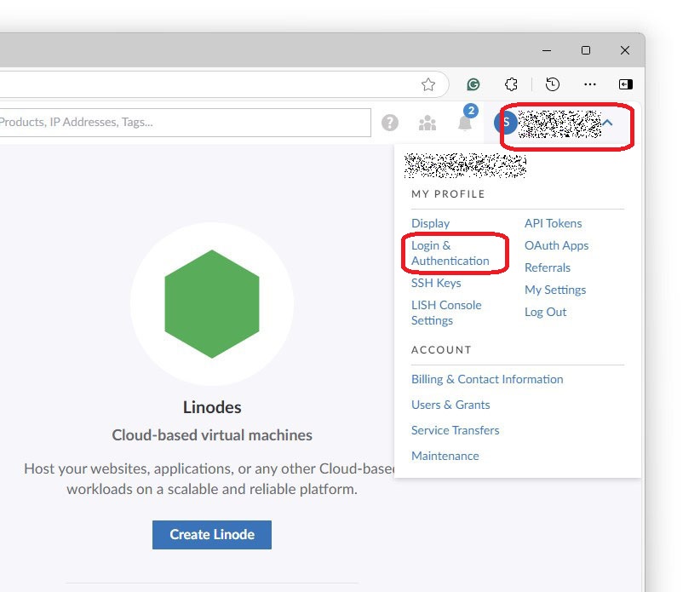Open the OAuth Apps page
The image size is (700, 592).
(556, 245)
